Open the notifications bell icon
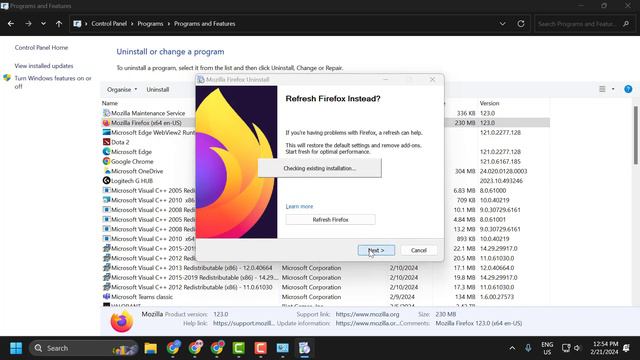Image resolution: width=640 pixels, height=360 pixels. (x=627, y=348)
